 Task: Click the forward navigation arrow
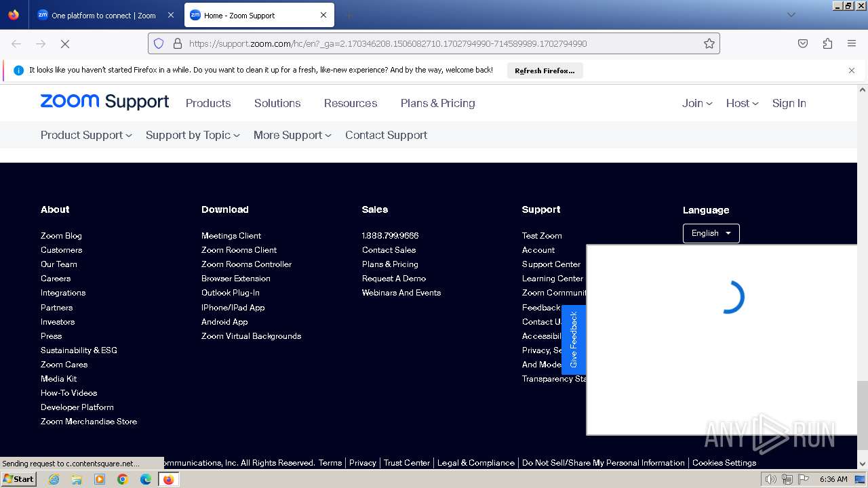click(x=41, y=43)
